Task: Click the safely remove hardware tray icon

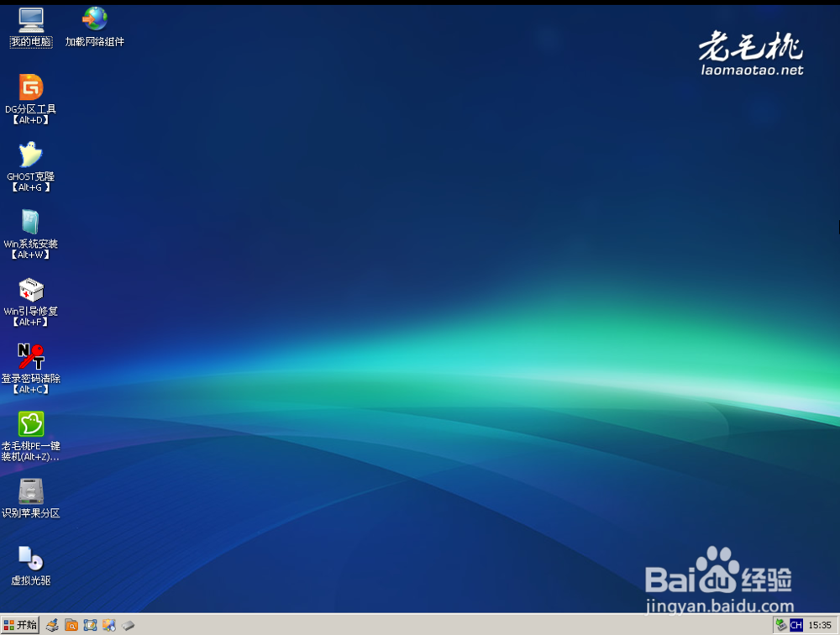Action: point(780,625)
